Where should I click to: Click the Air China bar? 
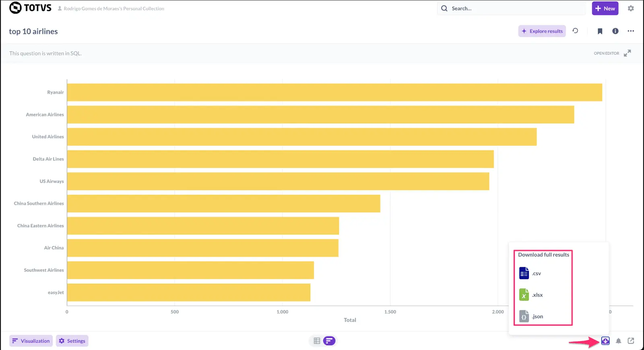pos(203,248)
